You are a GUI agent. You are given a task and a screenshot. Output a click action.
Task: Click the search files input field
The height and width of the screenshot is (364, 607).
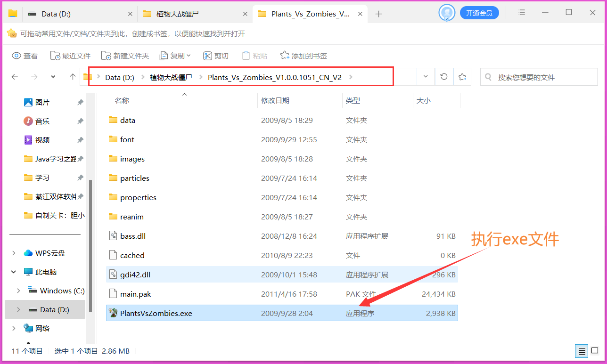538,77
